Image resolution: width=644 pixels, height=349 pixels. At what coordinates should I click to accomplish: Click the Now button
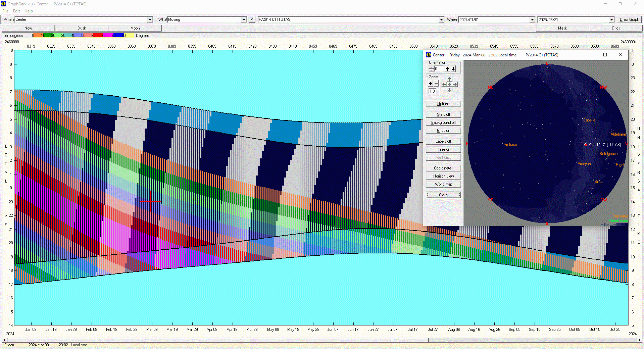pos(28,28)
